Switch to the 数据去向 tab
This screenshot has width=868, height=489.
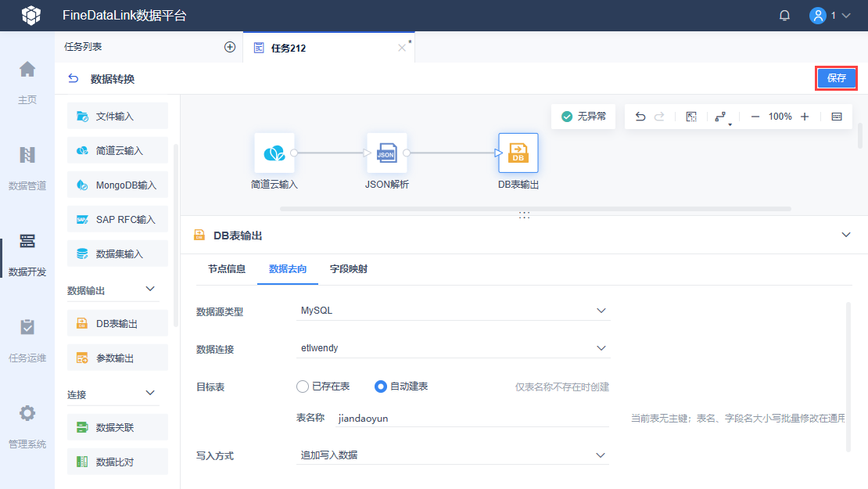[287, 269]
